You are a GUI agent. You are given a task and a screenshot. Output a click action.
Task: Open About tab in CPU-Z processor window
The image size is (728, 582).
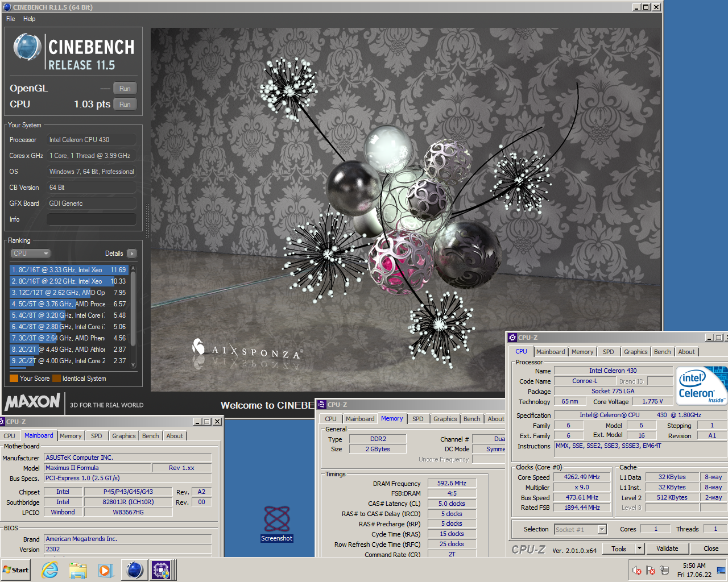686,352
